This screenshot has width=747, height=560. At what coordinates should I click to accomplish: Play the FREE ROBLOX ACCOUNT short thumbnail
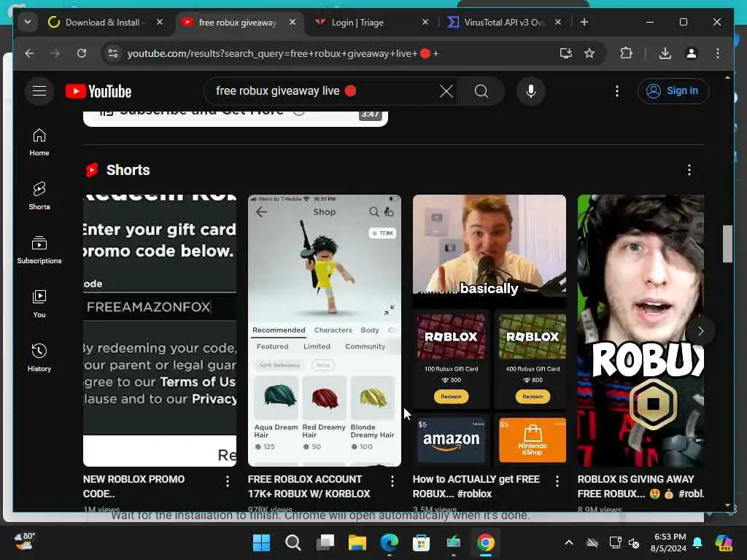pos(325,330)
